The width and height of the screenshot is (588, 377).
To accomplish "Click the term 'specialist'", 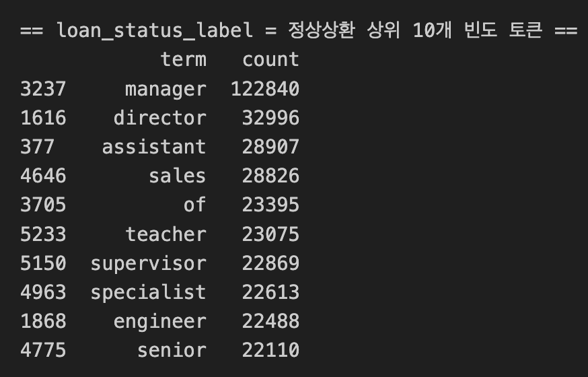I will click(149, 293).
